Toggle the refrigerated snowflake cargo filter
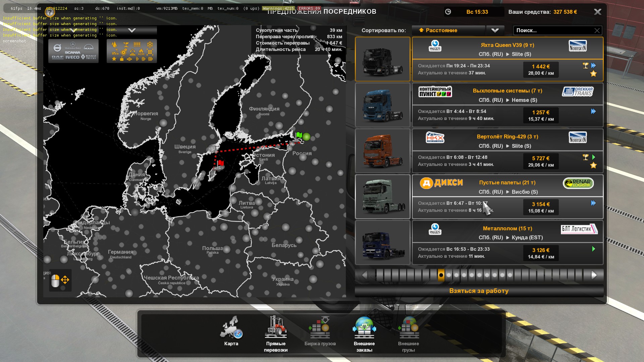Screen dimensions: 644x362 (x=150, y=45)
